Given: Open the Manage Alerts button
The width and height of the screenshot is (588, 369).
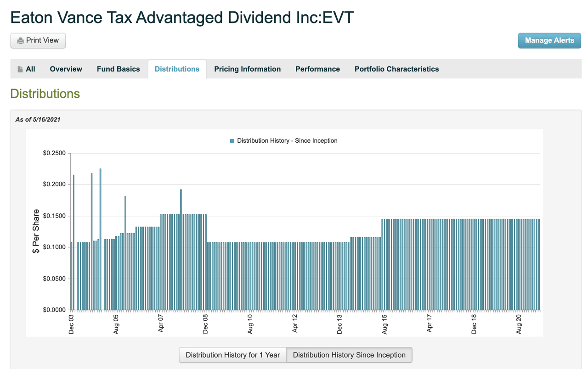Looking at the screenshot, I should point(549,40).
